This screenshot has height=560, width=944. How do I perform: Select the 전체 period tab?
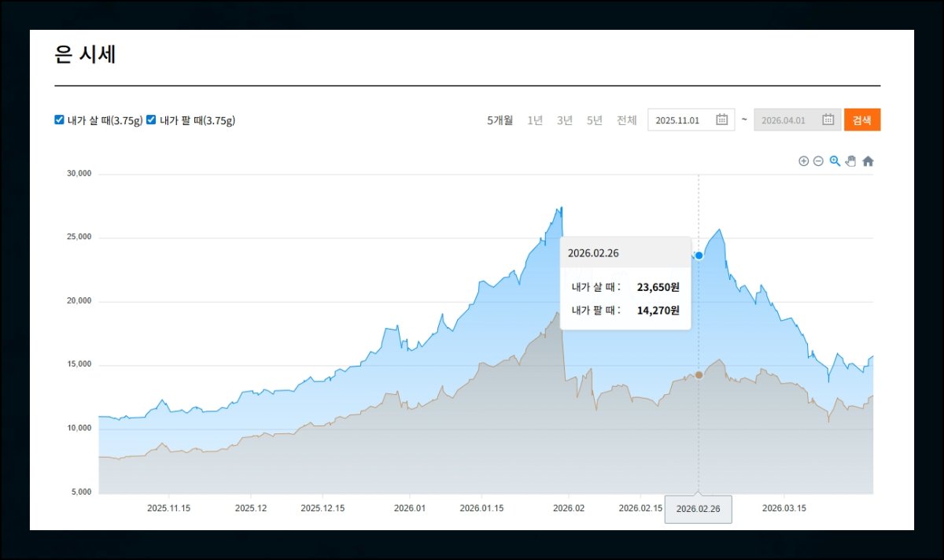[627, 120]
